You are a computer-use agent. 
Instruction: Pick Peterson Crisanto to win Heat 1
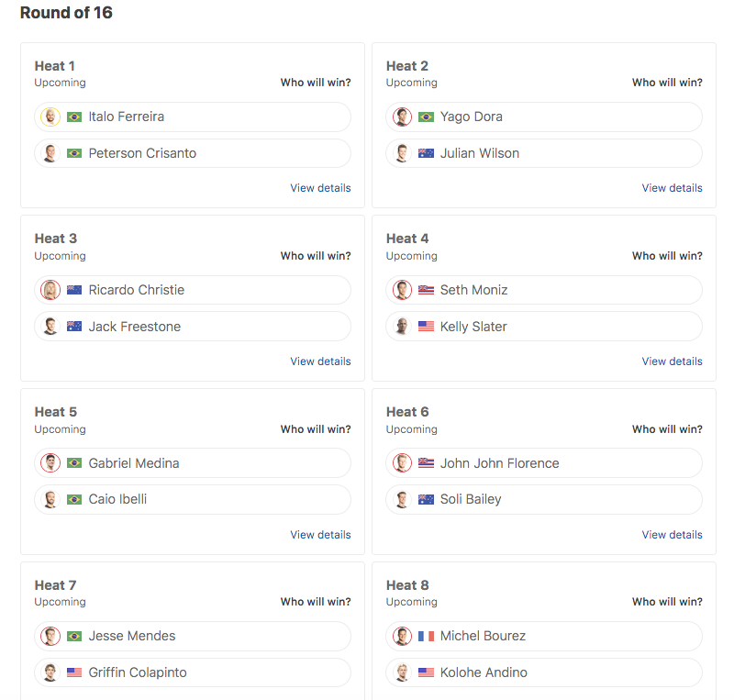[x=193, y=153]
